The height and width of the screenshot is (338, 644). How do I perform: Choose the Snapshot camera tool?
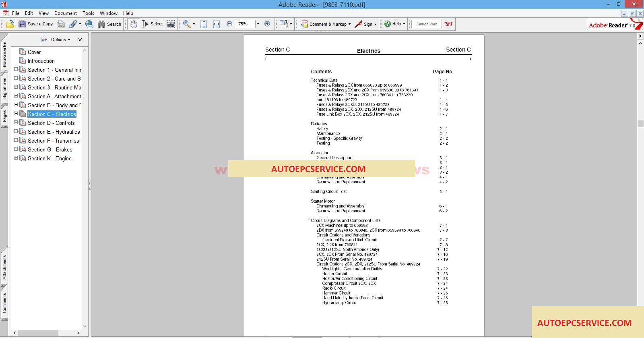point(171,24)
